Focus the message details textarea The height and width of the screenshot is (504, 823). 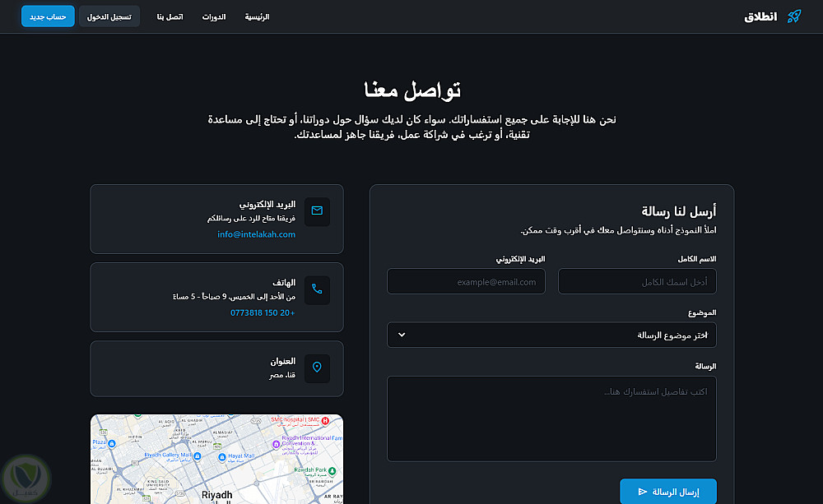click(551, 418)
